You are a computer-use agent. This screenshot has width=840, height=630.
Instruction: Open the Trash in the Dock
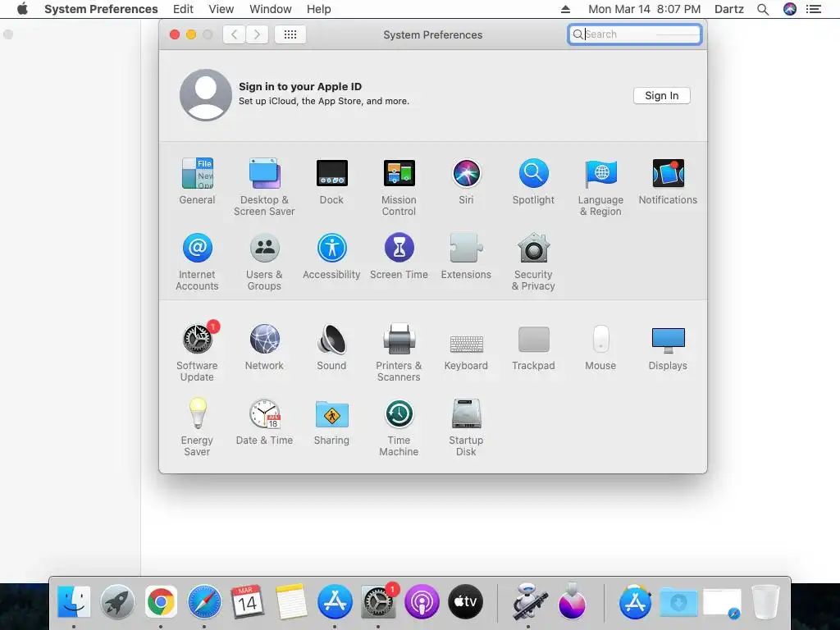coord(765,601)
